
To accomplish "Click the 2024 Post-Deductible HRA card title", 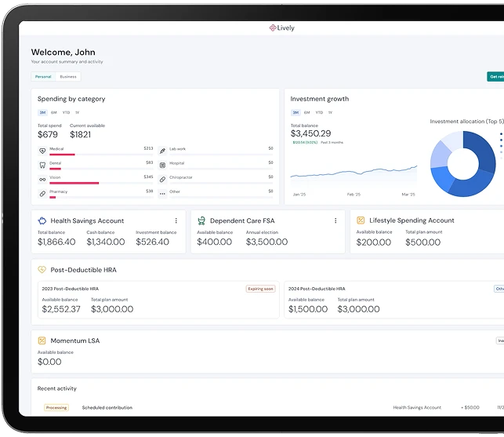I will (317, 289).
